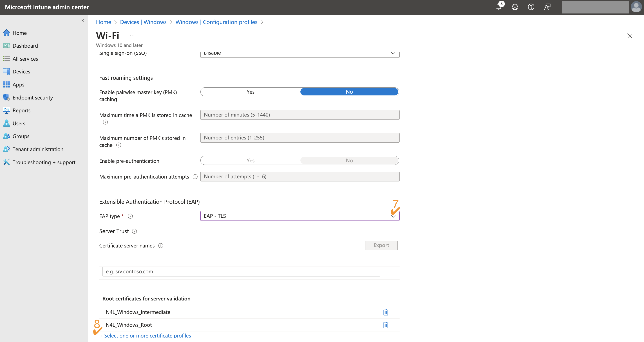Navigate to Windows Configuration profiles breadcrumb
Viewport: 644px width, 342px height.
click(216, 22)
